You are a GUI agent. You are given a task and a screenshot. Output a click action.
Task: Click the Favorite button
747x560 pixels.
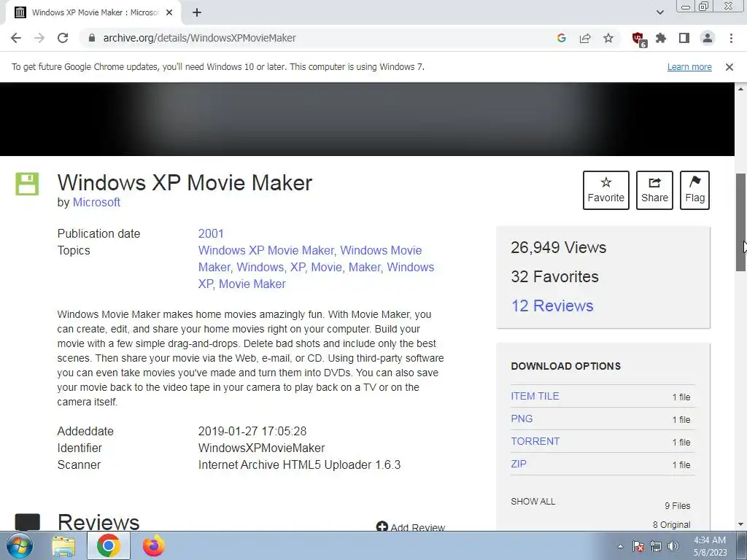tap(606, 190)
